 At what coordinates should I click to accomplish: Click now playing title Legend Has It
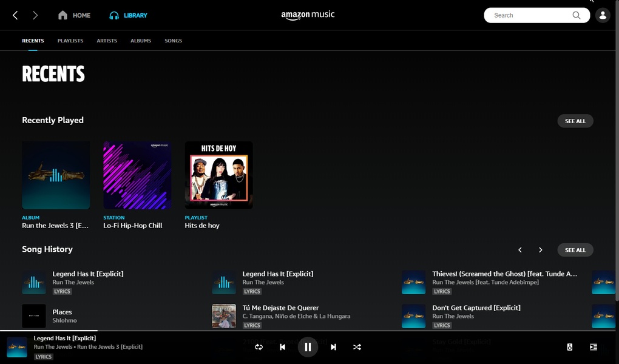65,338
